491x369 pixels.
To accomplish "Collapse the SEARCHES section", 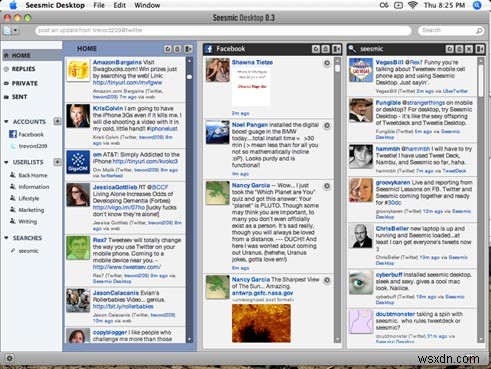I will pyautogui.click(x=6, y=238).
